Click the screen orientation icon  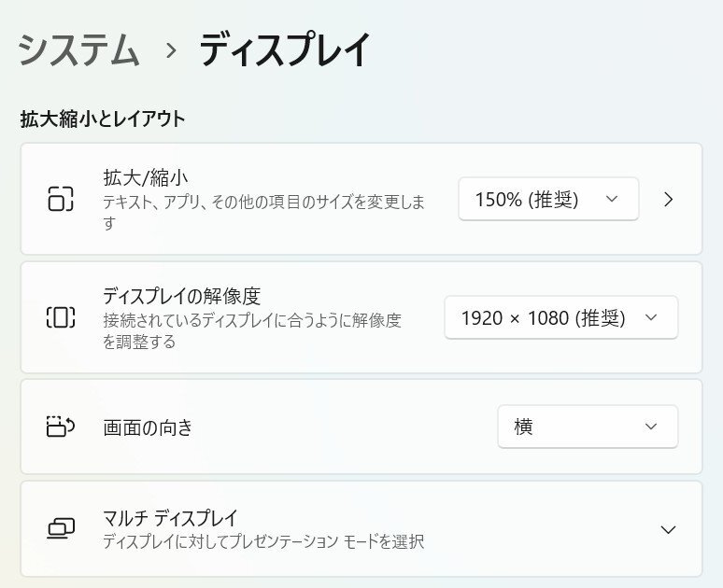point(61,427)
